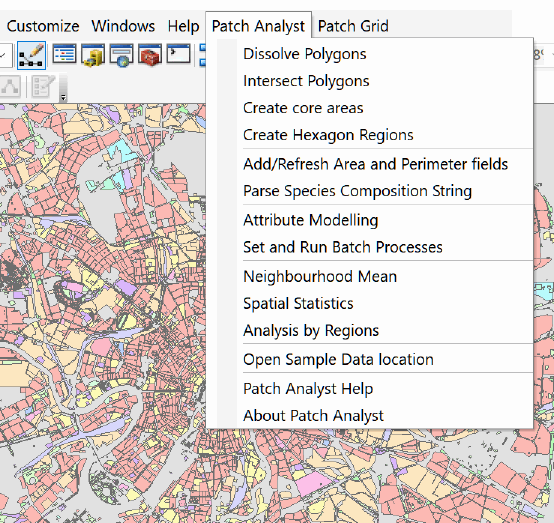Click the grayed attributes checklist icon
Screen dimensions: 554x523
click(43, 87)
